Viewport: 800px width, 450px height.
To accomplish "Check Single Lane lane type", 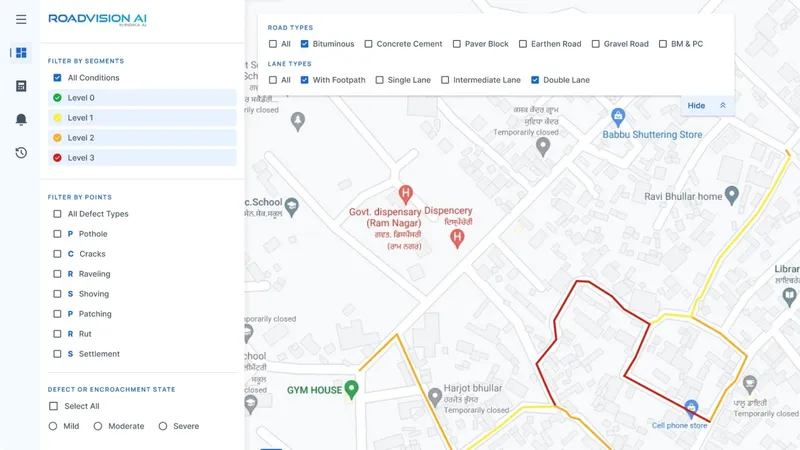I will point(380,80).
